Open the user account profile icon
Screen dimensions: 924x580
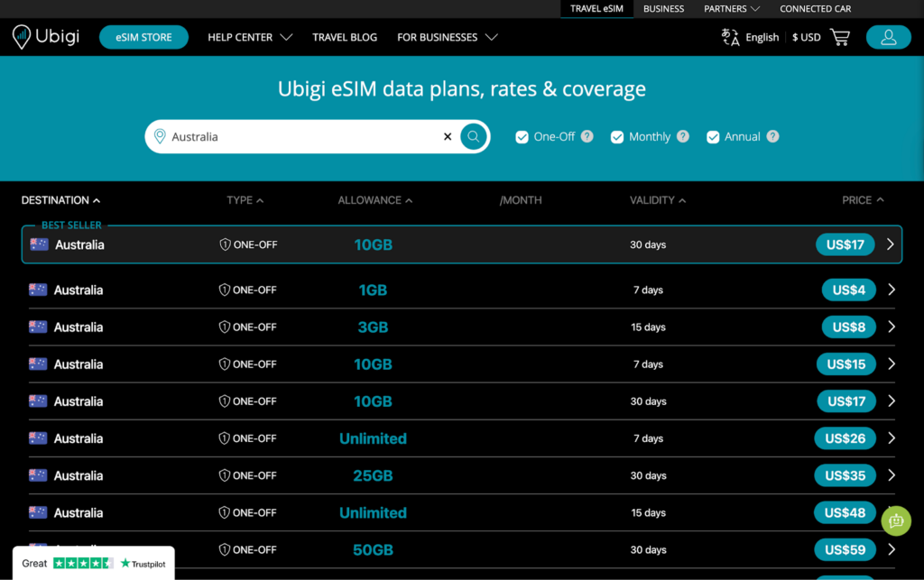pyautogui.click(x=888, y=37)
